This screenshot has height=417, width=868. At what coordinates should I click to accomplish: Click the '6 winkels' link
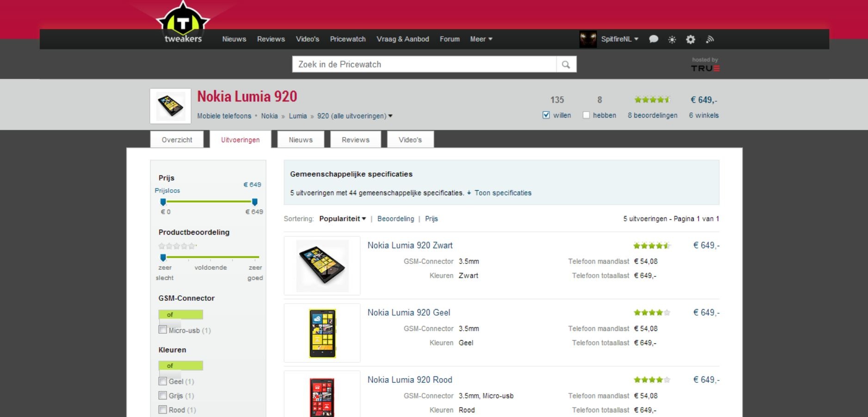coord(704,115)
